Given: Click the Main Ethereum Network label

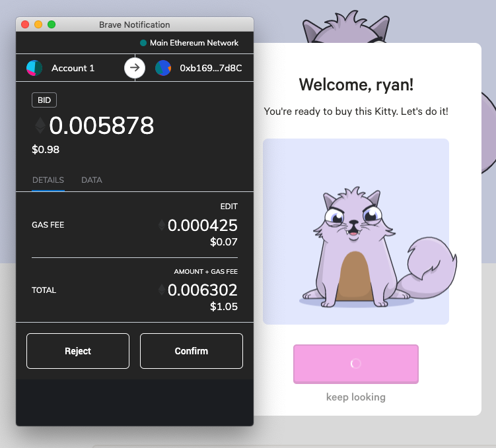Looking at the screenshot, I should point(194,43).
